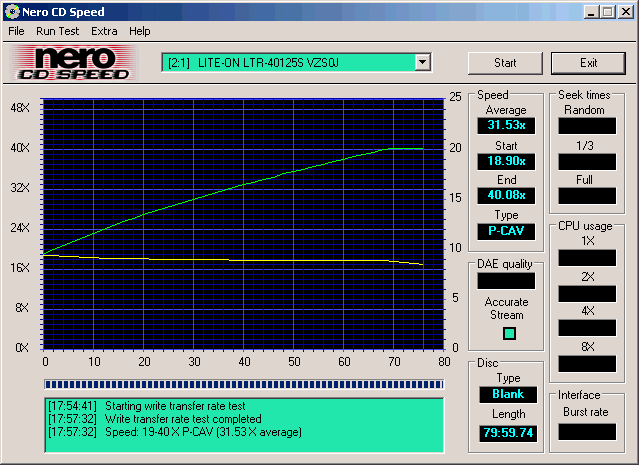The width and height of the screenshot is (639, 465).
Task: Click the test progress bar
Action: point(244,384)
